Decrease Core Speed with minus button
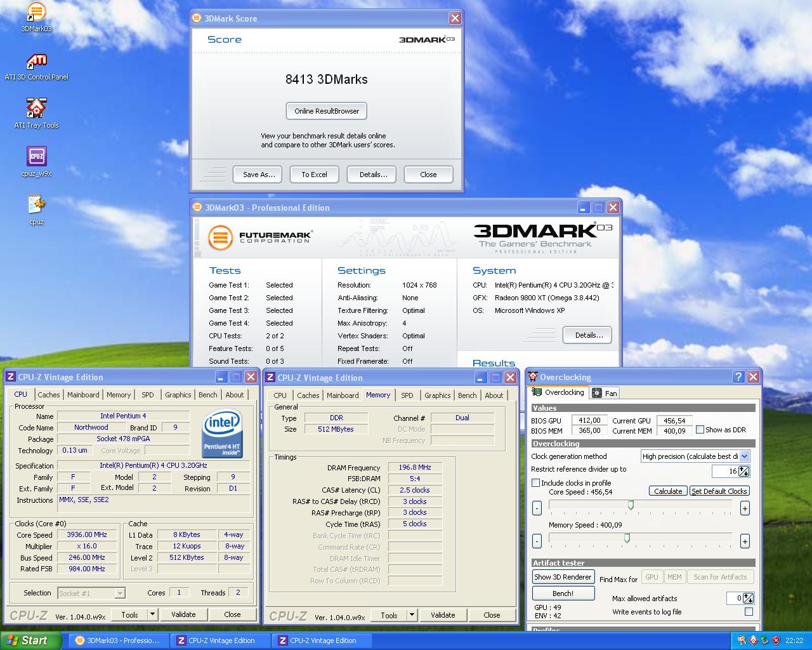Viewport: 812px width, 650px height. pyautogui.click(x=537, y=508)
